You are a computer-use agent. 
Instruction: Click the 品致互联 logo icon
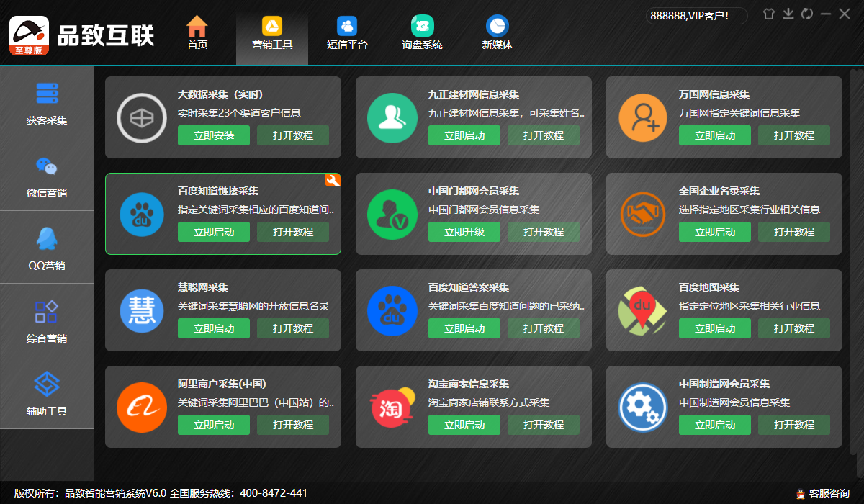click(x=29, y=35)
